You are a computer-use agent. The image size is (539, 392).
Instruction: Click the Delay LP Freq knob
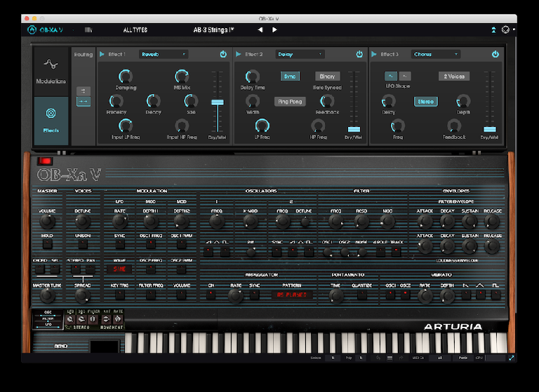click(262, 126)
